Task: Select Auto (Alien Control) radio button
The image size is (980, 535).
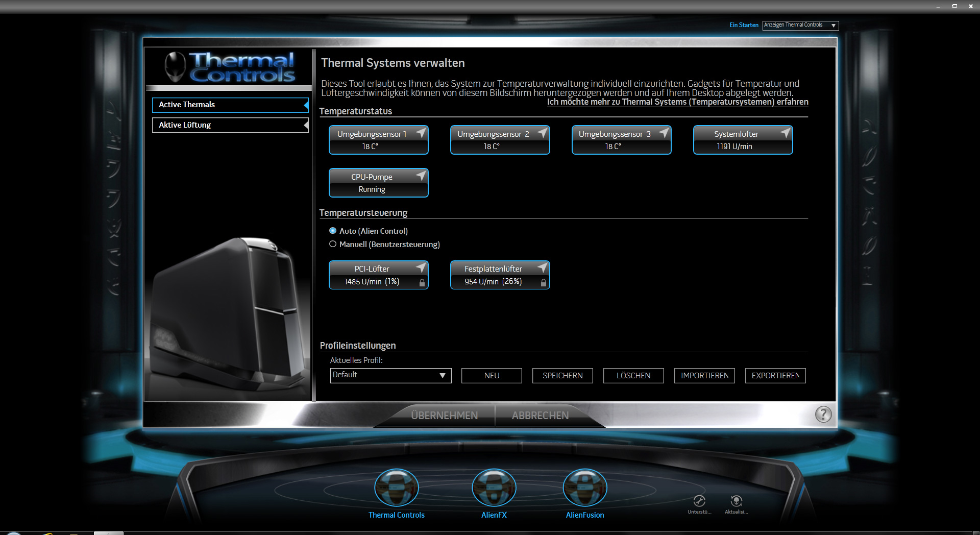Action: pos(333,231)
